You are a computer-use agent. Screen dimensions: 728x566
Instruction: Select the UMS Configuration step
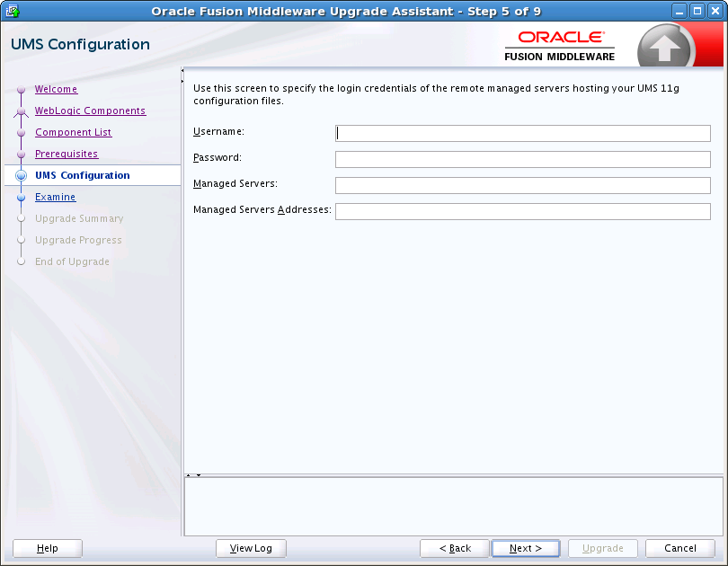click(83, 175)
